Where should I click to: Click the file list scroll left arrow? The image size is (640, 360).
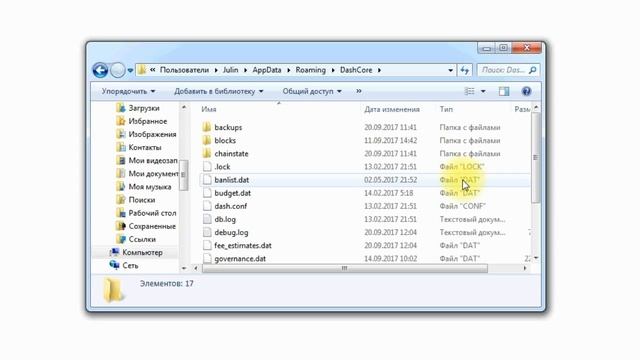tap(196, 268)
